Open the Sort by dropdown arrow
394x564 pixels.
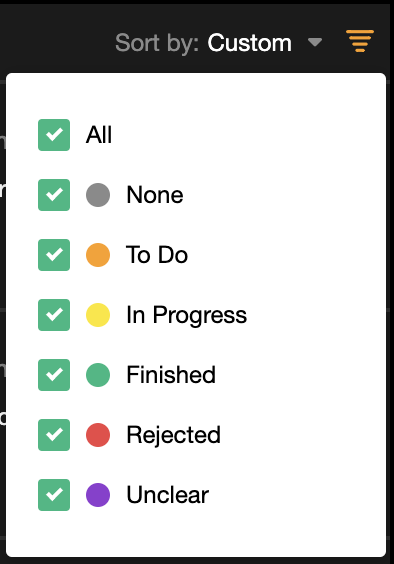point(315,42)
